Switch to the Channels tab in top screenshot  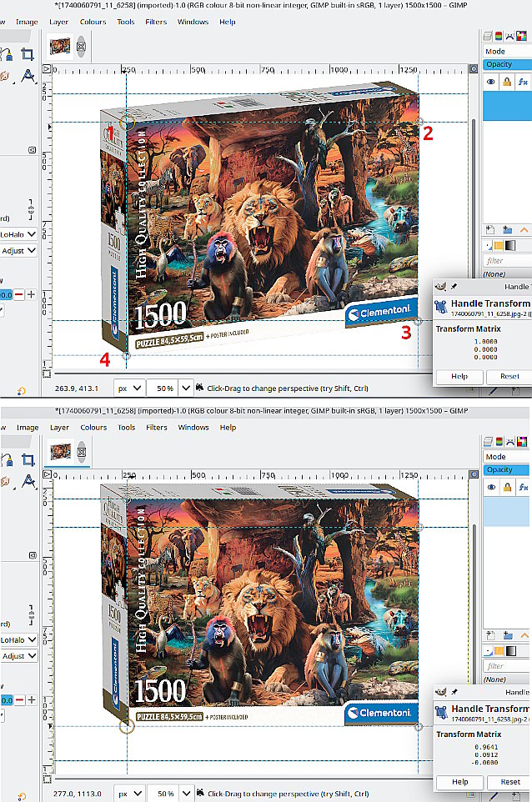[499, 36]
